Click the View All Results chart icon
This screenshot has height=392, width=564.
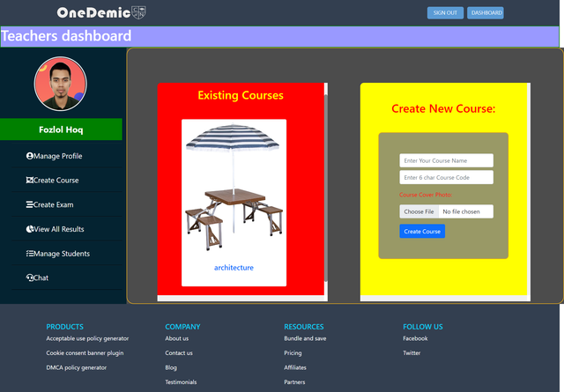pos(29,229)
